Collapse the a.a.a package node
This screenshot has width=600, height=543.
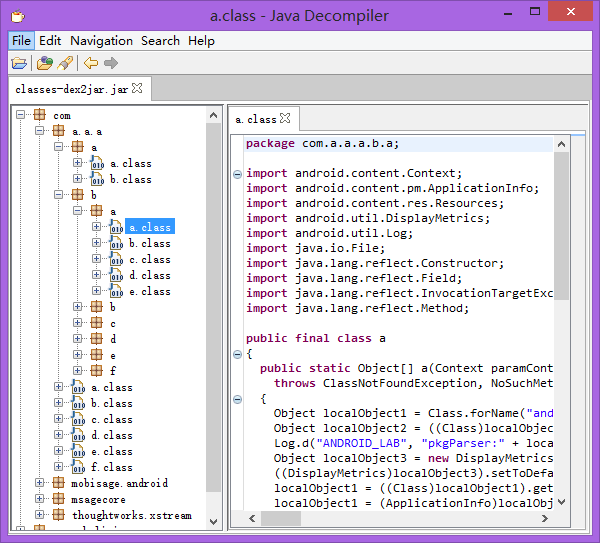[41, 132]
